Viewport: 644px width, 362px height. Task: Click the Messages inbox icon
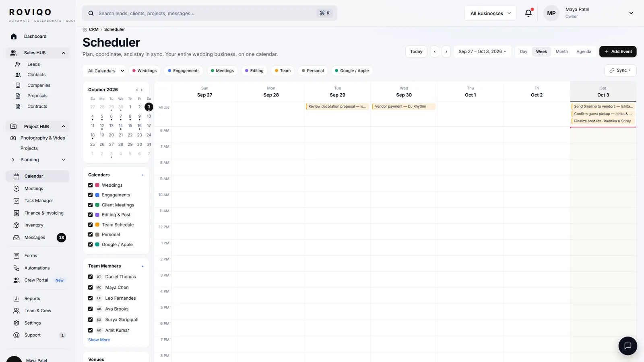17,238
